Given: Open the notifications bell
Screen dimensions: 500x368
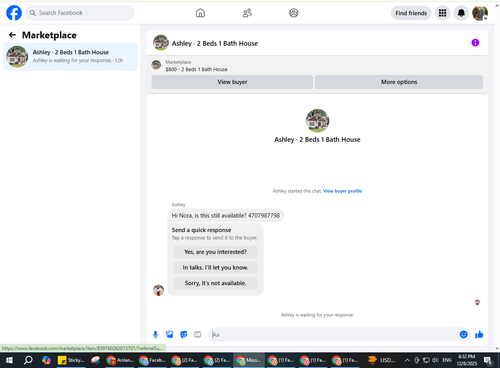Looking at the screenshot, I should pyautogui.click(x=461, y=13).
